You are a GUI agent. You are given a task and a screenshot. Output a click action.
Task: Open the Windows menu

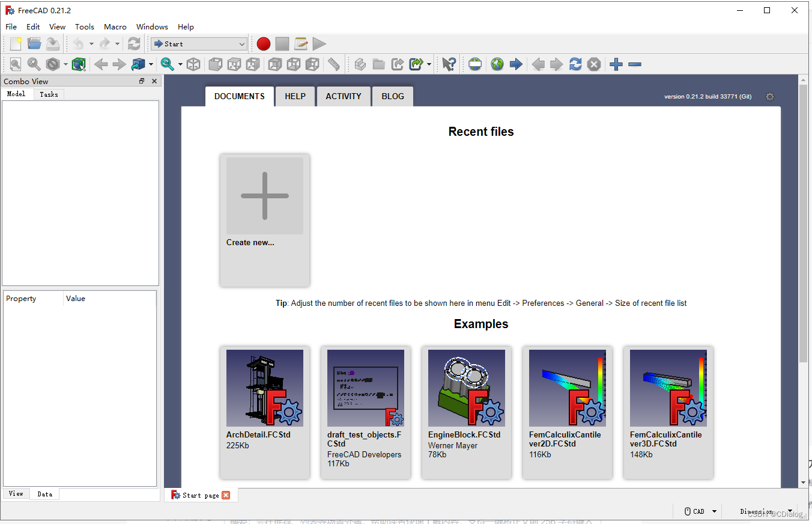[152, 26]
